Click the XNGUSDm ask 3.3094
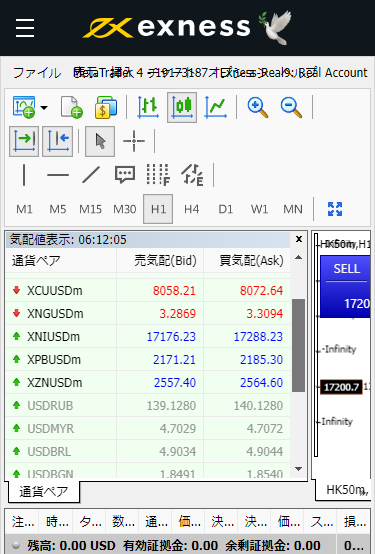375x554 pixels. [265, 313]
